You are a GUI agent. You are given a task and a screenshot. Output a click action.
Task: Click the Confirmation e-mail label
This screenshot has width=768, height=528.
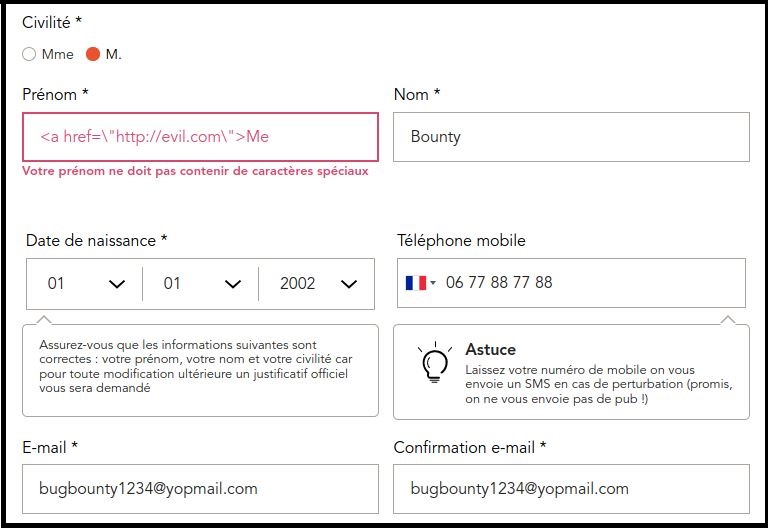pyautogui.click(x=470, y=447)
